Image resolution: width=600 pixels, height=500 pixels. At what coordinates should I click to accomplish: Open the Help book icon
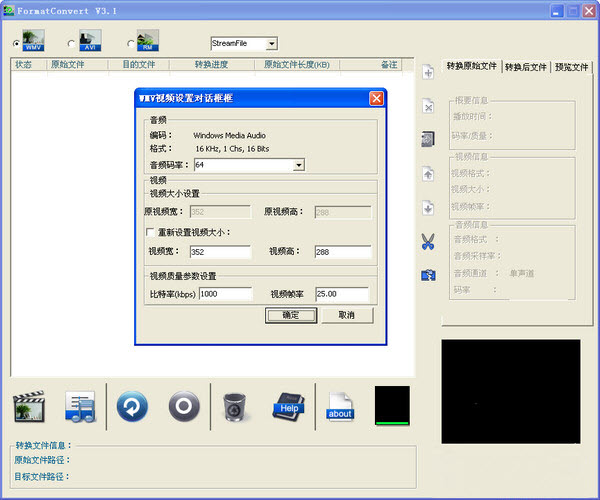click(x=289, y=407)
